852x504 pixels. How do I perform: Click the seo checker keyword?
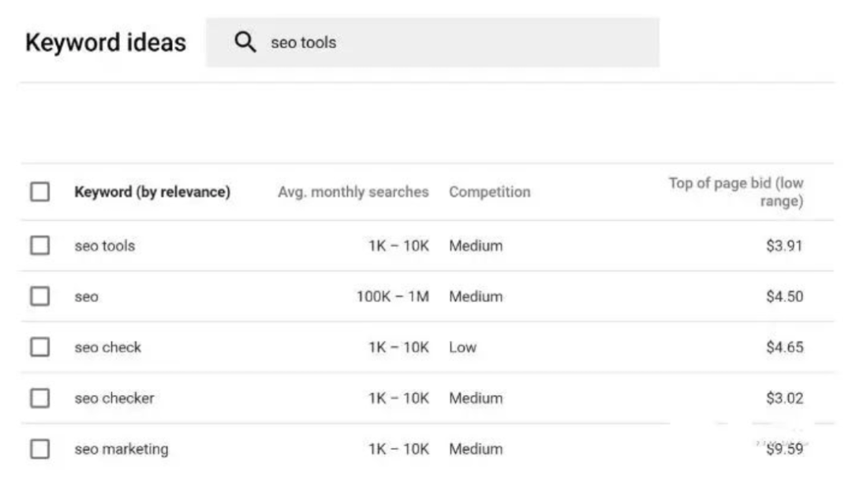pyautogui.click(x=114, y=398)
